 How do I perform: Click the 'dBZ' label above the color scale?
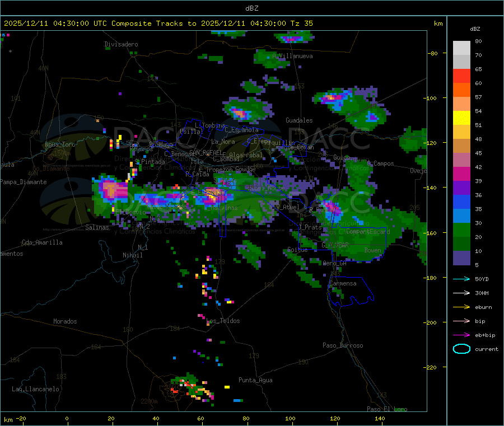tap(475, 29)
